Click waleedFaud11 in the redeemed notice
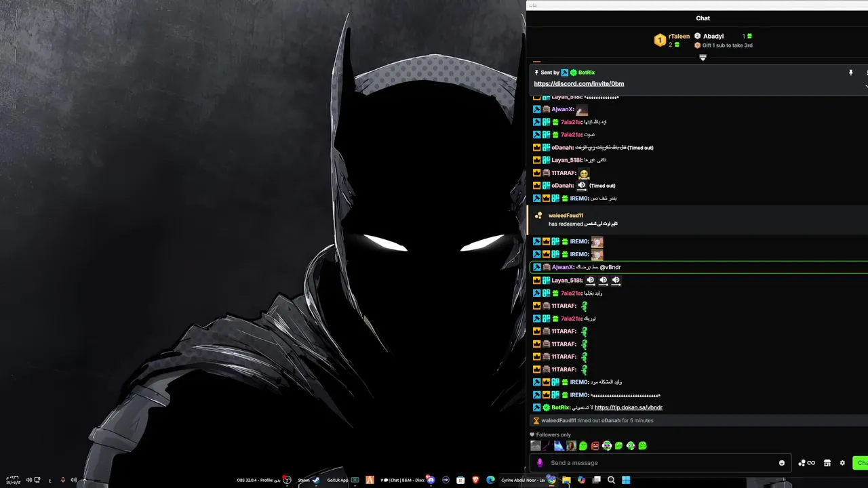The height and width of the screenshot is (488, 868). click(x=566, y=216)
